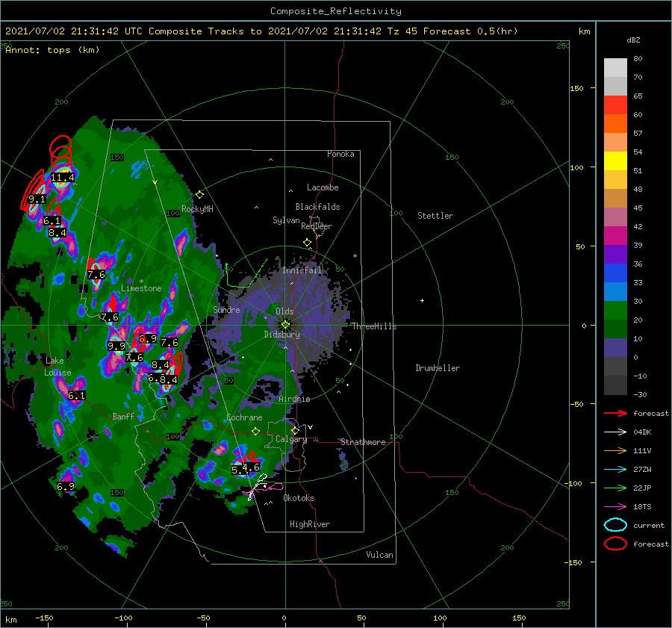The image size is (672, 628).
Task: Click the RockyMH label
Action: 197,209
